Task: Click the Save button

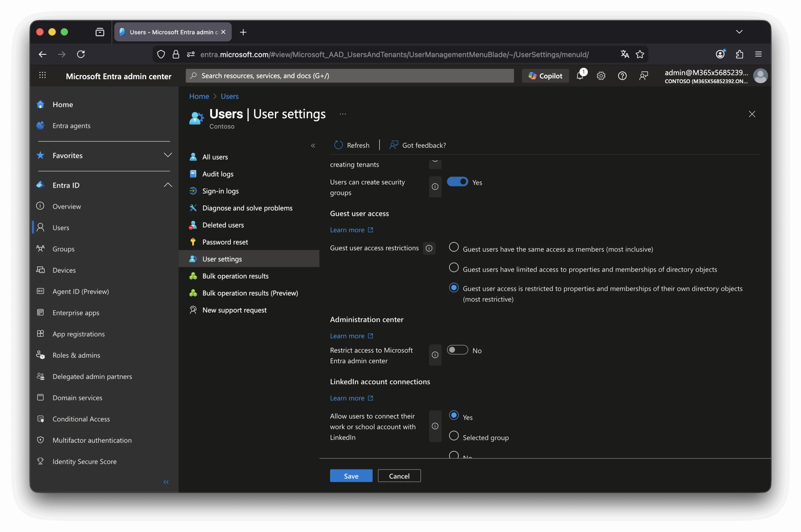Action: 351,476
